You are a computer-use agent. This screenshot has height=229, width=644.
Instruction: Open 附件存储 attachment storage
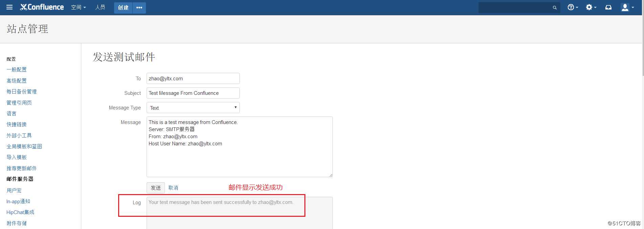[17, 223]
